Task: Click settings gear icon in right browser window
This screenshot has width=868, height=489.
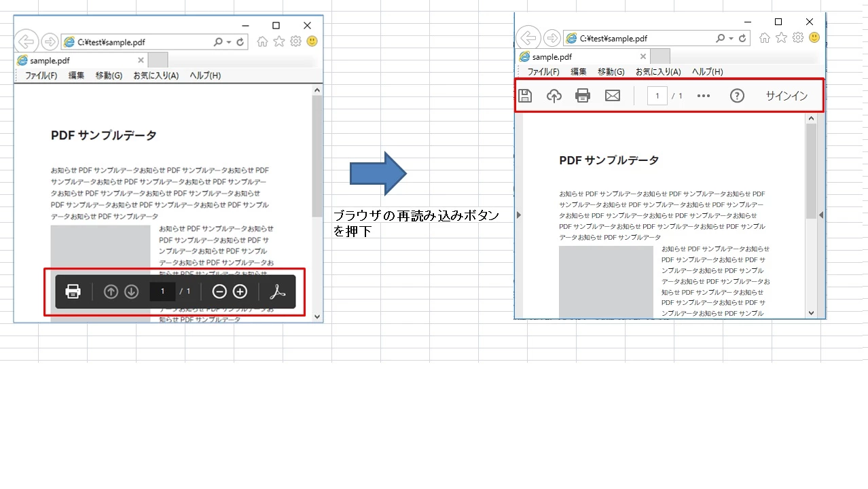Action: tap(798, 38)
